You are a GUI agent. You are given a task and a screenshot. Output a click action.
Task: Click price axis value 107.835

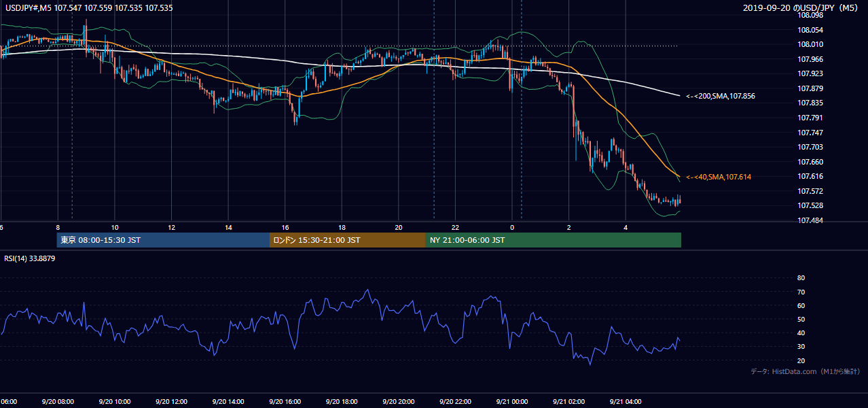tap(811, 103)
